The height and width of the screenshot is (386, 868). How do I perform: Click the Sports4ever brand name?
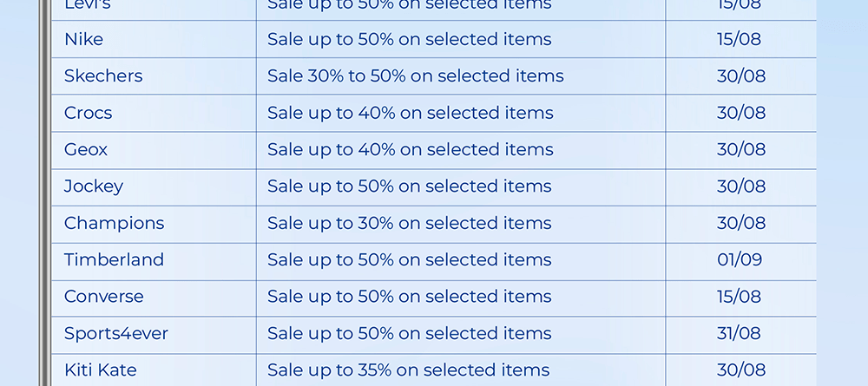[x=116, y=333]
